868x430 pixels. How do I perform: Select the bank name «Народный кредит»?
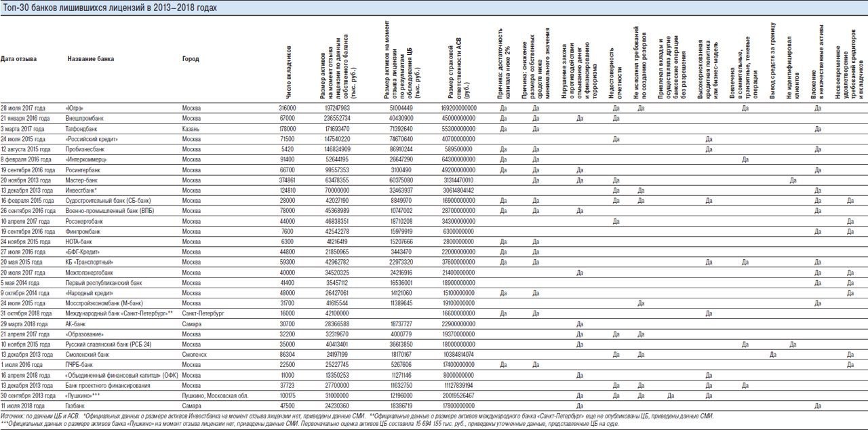[89, 293]
